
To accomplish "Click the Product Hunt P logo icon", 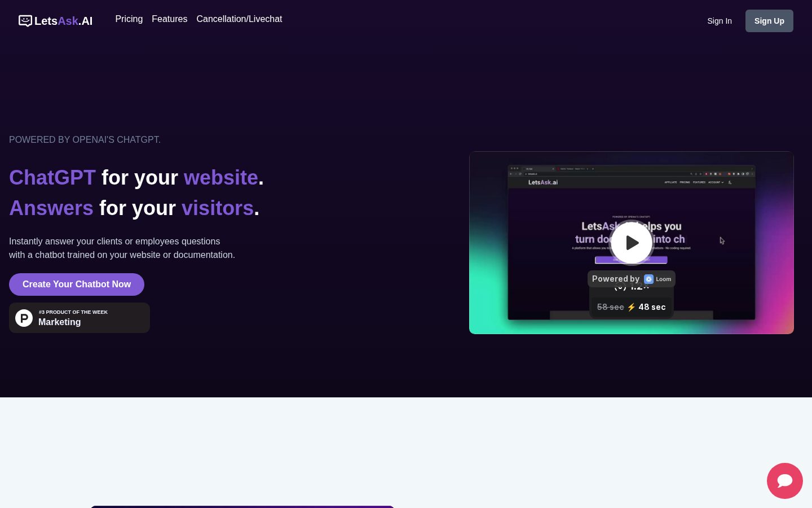I will pyautogui.click(x=24, y=318).
